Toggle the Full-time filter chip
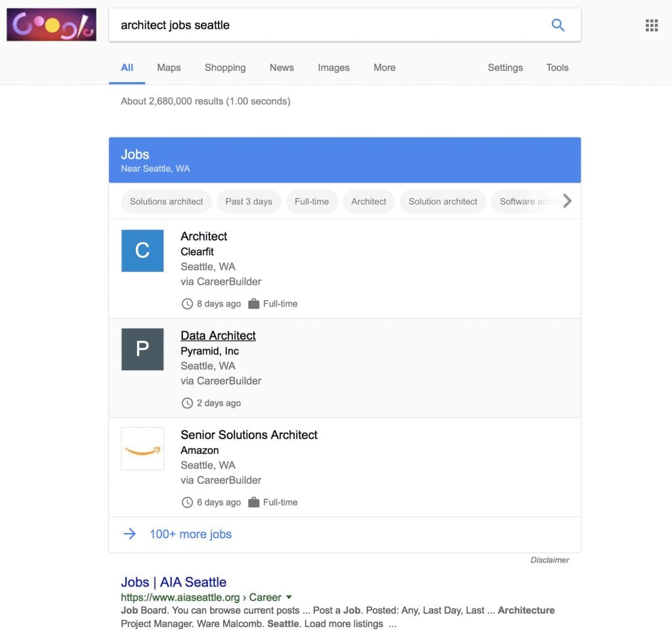The width and height of the screenshot is (672, 642). click(x=312, y=202)
